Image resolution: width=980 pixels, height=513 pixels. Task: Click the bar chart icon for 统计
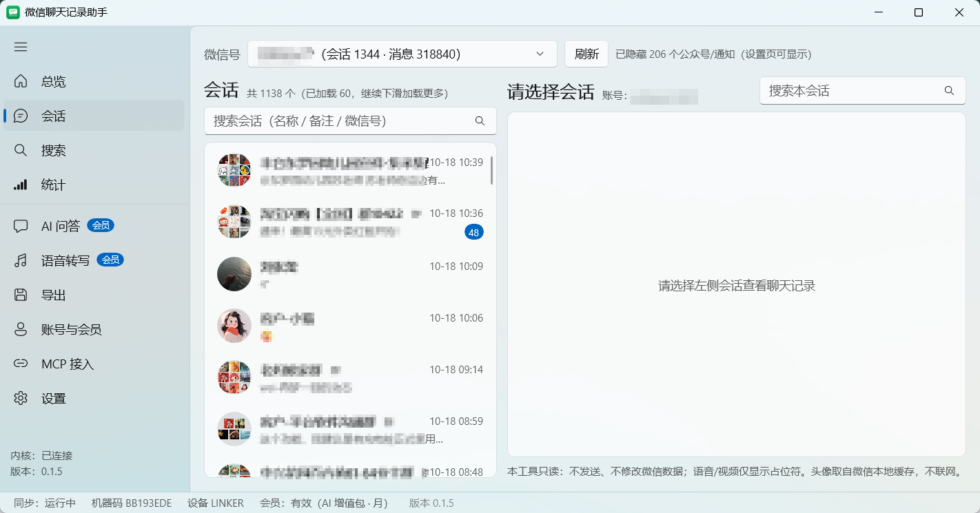tap(21, 185)
